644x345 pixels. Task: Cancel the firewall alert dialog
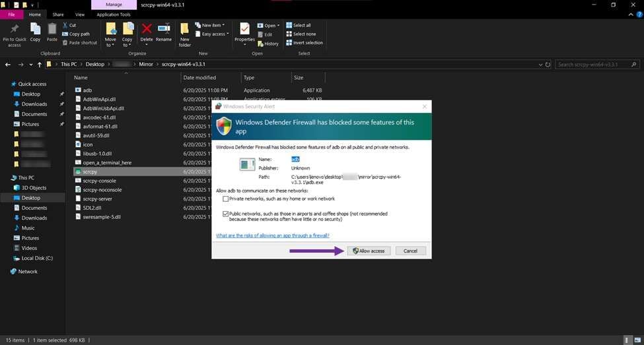pyautogui.click(x=410, y=251)
